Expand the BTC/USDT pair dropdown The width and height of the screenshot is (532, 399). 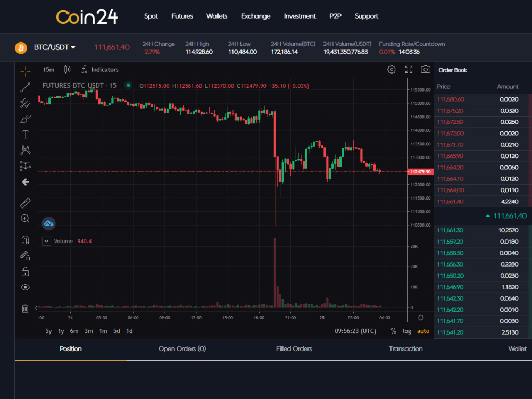55,47
